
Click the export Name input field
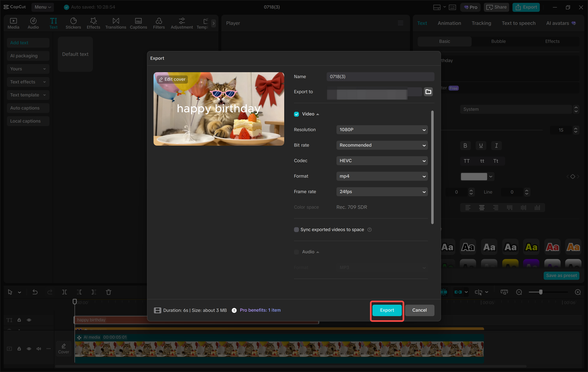(x=380, y=76)
